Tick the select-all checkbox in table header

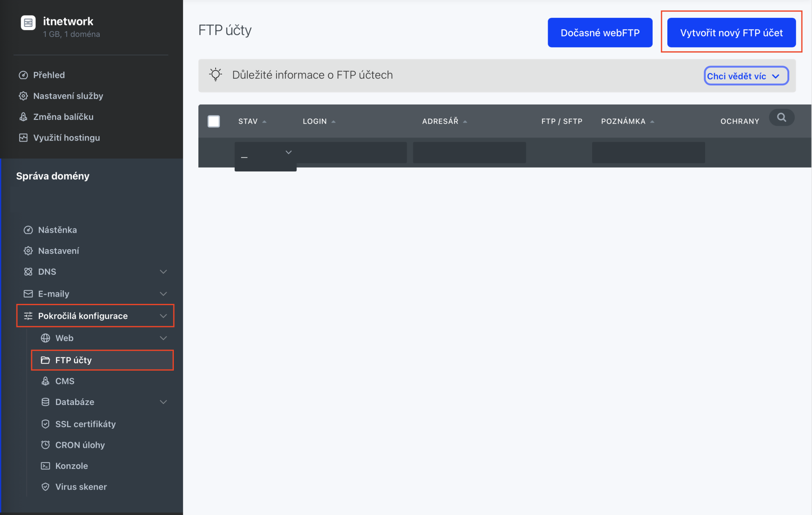(214, 121)
